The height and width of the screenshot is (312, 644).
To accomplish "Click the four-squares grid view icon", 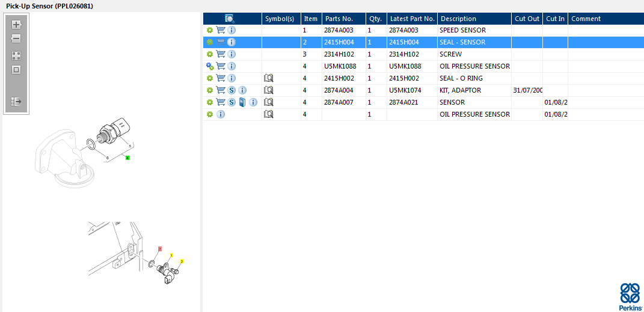I will coord(16,56).
